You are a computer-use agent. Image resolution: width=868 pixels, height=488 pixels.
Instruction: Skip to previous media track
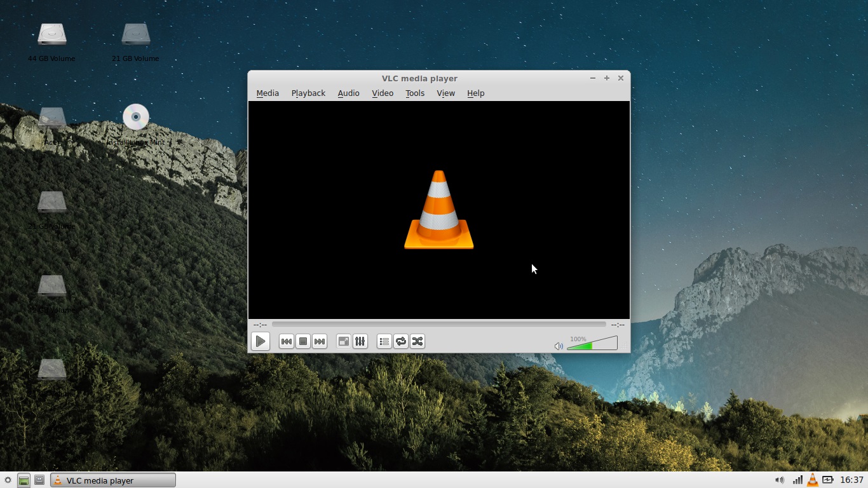(x=287, y=341)
